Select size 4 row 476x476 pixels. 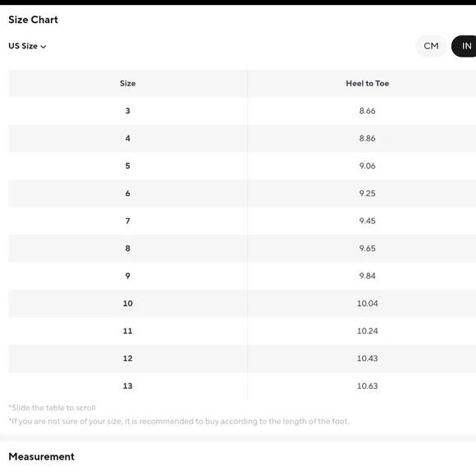[242, 139]
